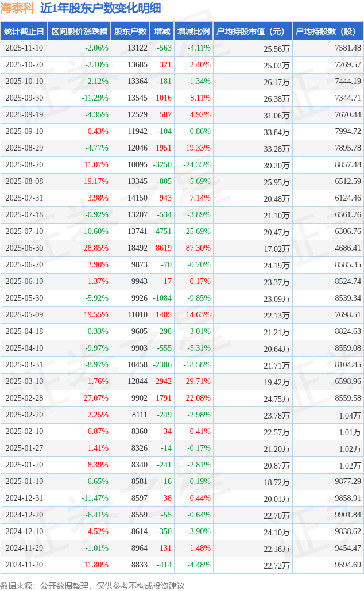Screen dimensions: 364x591
Task: Sort by the 统计截止日 column header
Action: pos(24,32)
